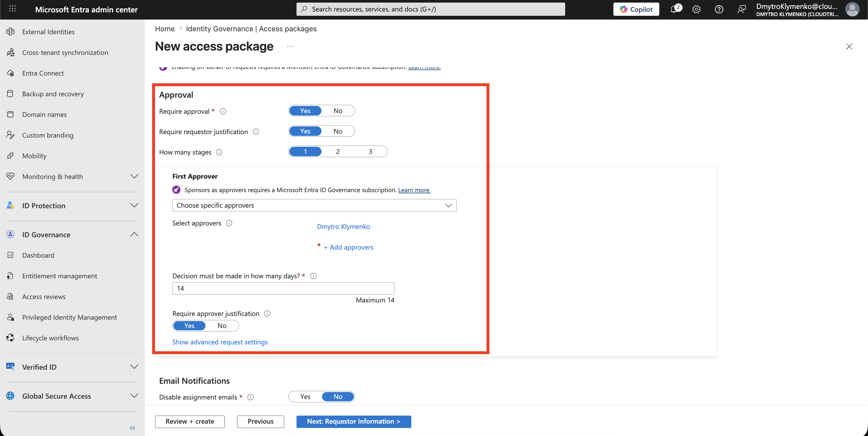Expand the Monitoring & health section

134,176
